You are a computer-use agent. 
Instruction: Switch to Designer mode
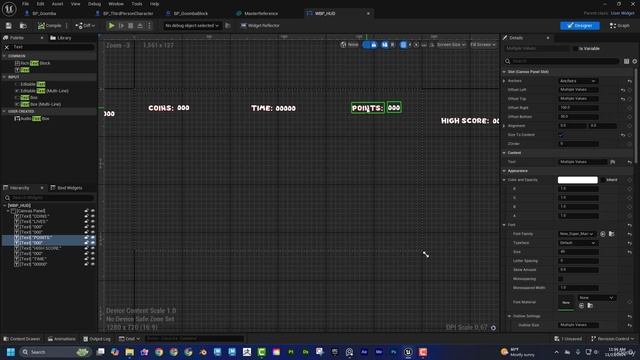[x=580, y=26]
